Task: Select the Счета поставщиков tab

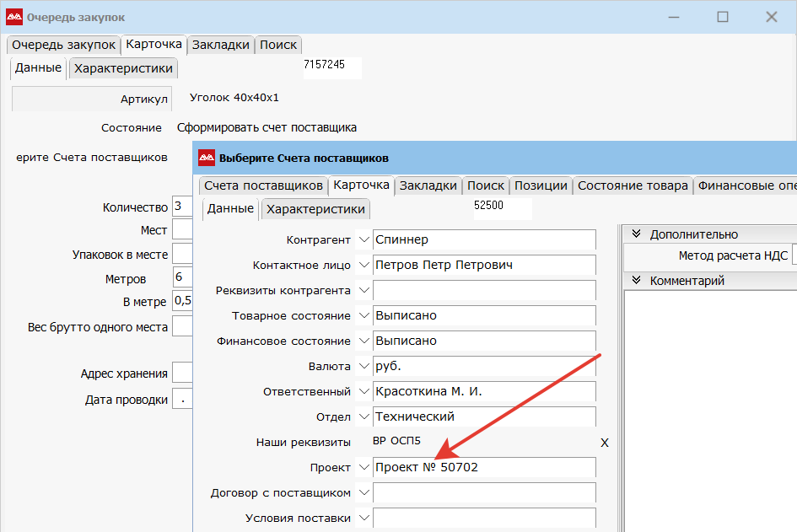Action: coord(263,185)
